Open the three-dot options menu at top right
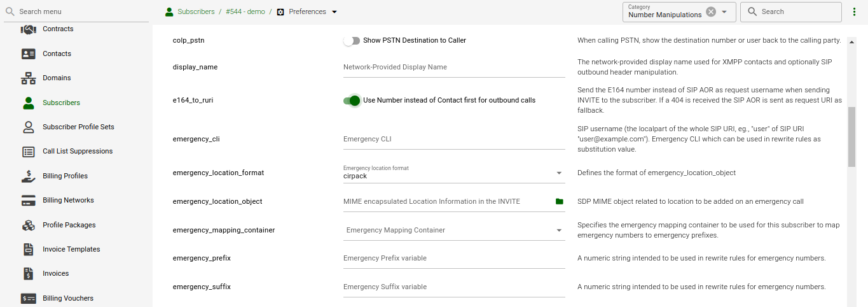868x307 pixels. click(854, 12)
